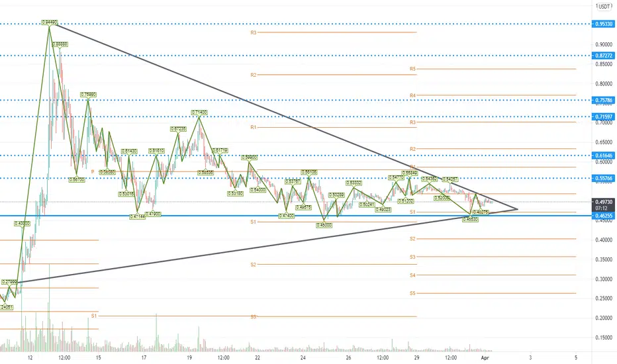The image size is (617, 364).
Task: Select the 0.46255 support line price label
Action: (x=603, y=216)
